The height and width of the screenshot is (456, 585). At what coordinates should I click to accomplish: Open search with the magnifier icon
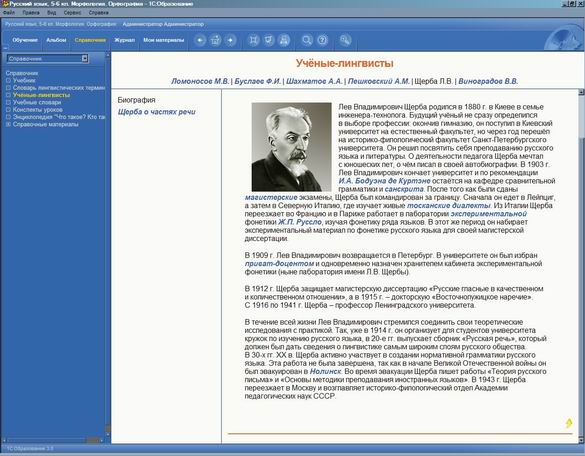pyautogui.click(x=307, y=40)
